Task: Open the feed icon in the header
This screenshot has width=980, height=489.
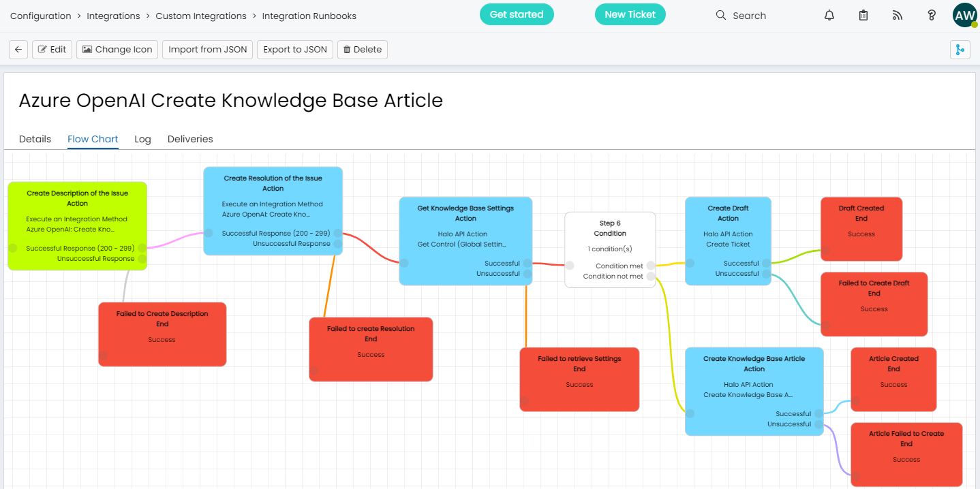Action: [x=898, y=15]
